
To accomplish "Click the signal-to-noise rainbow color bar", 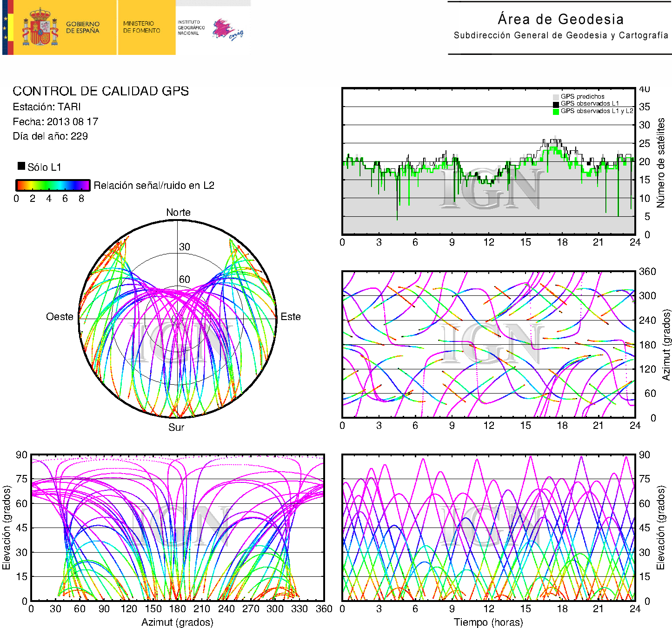I will click(x=53, y=185).
